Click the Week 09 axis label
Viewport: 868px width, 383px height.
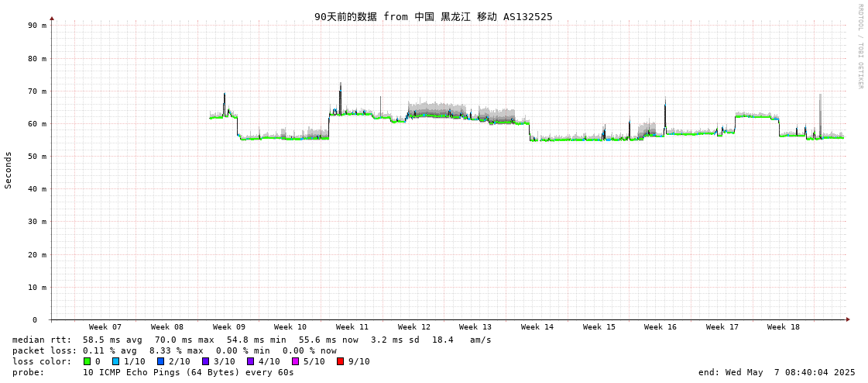pyautogui.click(x=229, y=327)
